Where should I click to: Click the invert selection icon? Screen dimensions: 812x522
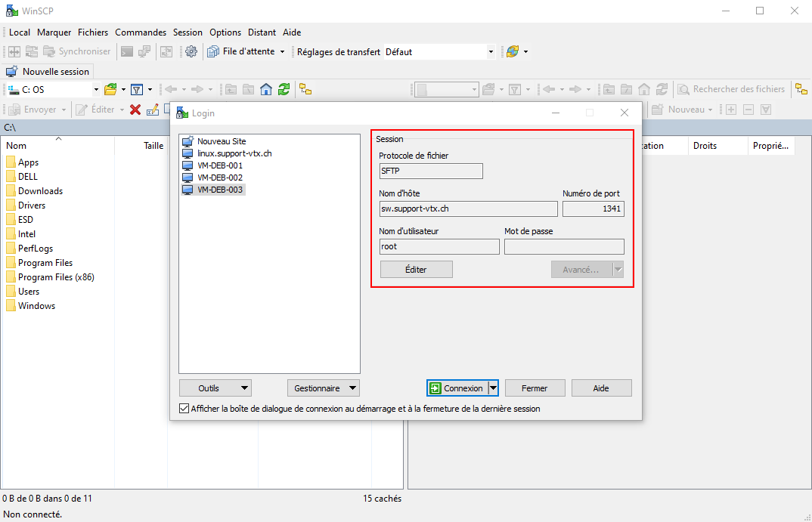[766, 110]
